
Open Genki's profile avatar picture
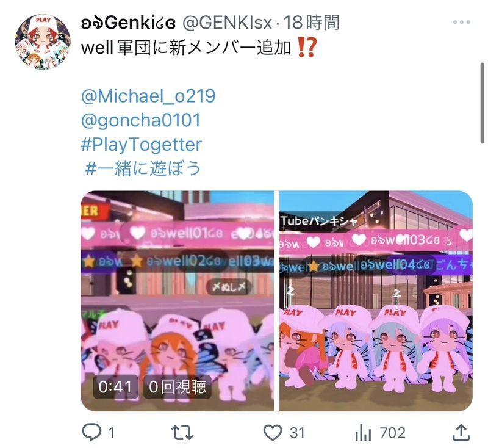click(43, 42)
